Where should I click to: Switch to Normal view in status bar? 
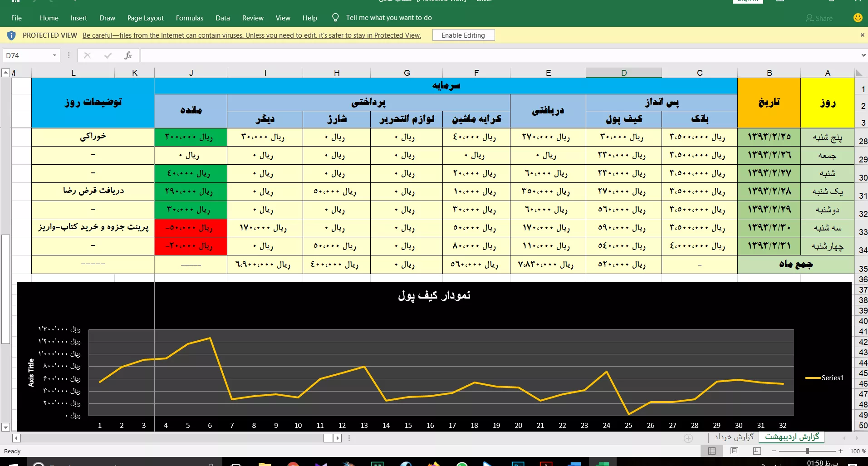pos(712,451)
